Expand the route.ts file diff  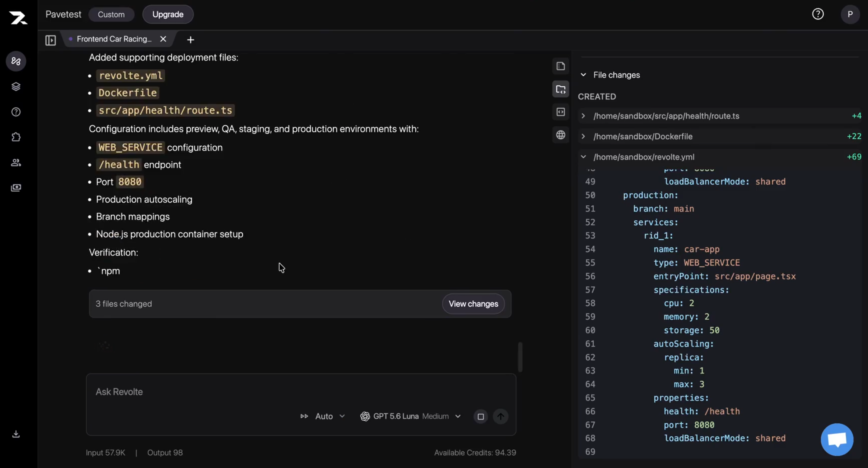[583, 116]
